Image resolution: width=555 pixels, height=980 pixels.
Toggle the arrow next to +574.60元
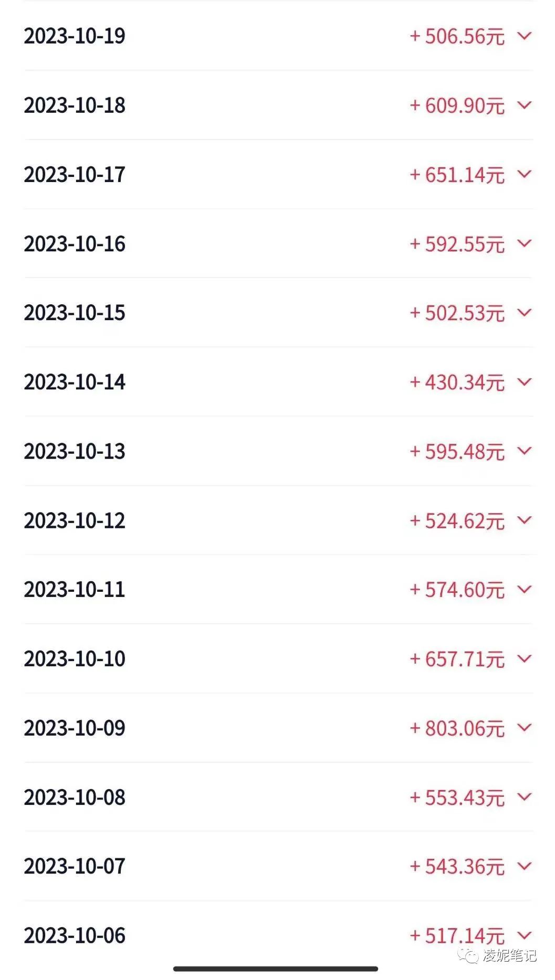point(524,589)
